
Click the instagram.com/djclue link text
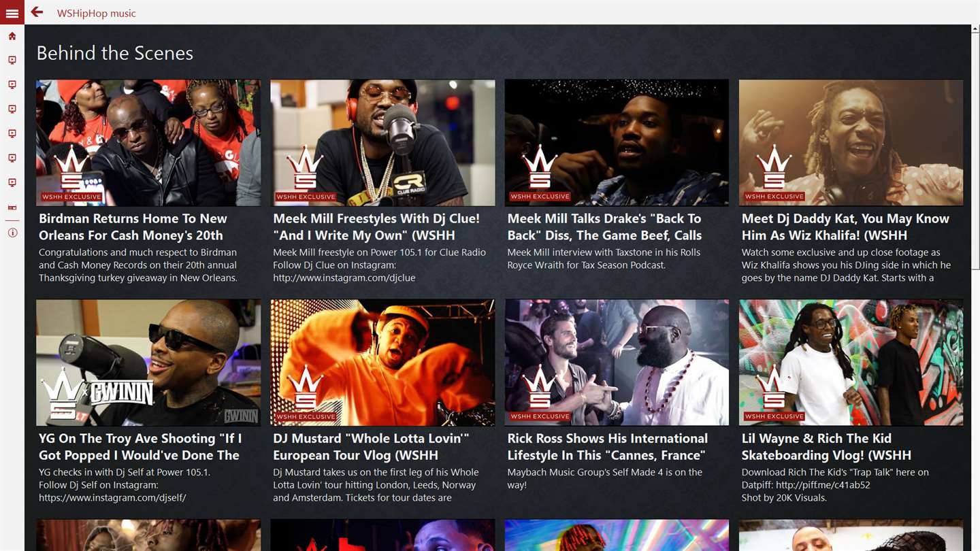(x=344, y=278)
